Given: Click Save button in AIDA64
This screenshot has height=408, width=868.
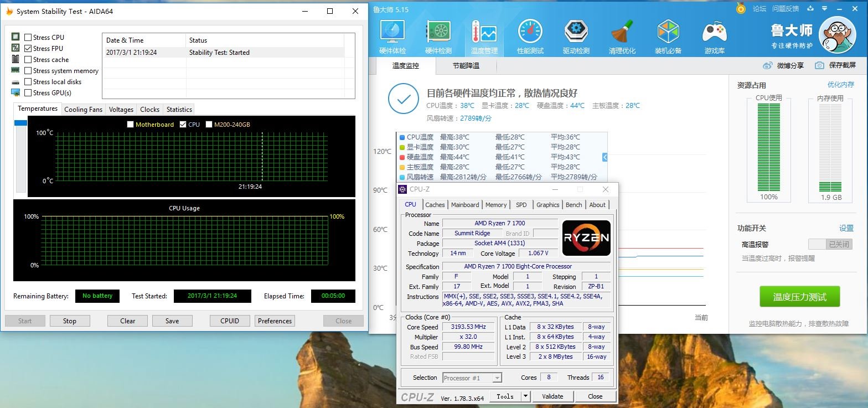Looking at the screenshot, I should click(172, 321).
